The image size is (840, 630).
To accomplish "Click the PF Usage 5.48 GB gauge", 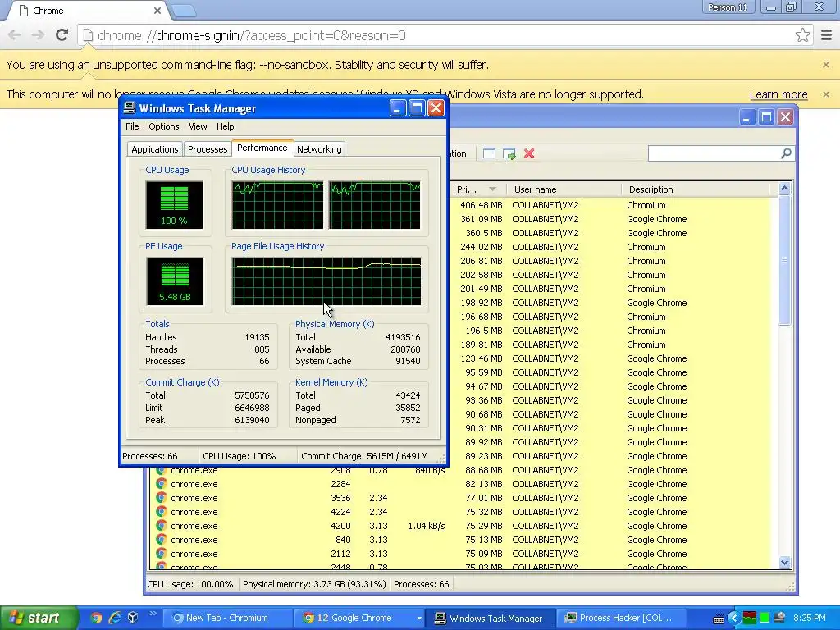I will [175, 281].
